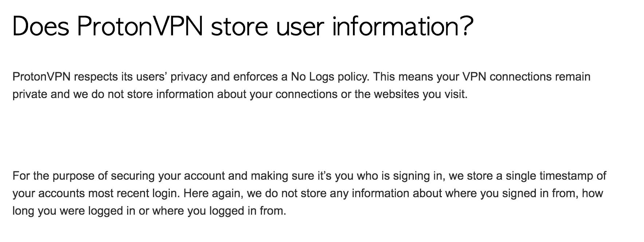
Task: Click the phrase 'private and we do not store'
Action: coord(83,94)
